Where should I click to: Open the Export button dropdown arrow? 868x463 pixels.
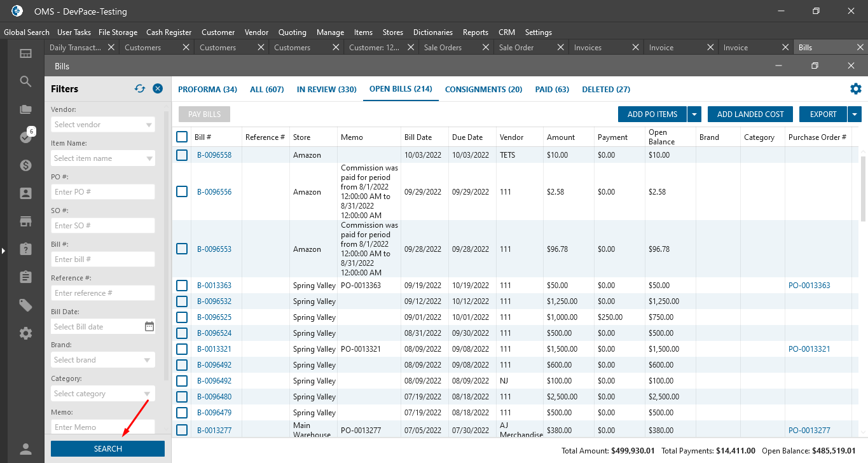[855, 114]
